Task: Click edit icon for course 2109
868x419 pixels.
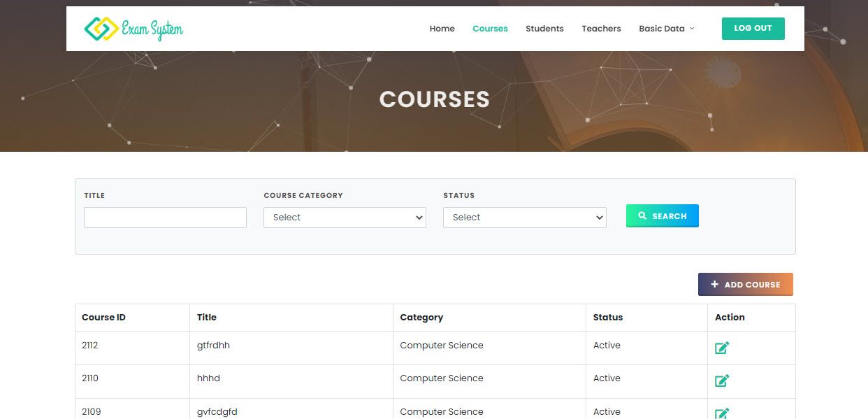Action: coord(722,413)
